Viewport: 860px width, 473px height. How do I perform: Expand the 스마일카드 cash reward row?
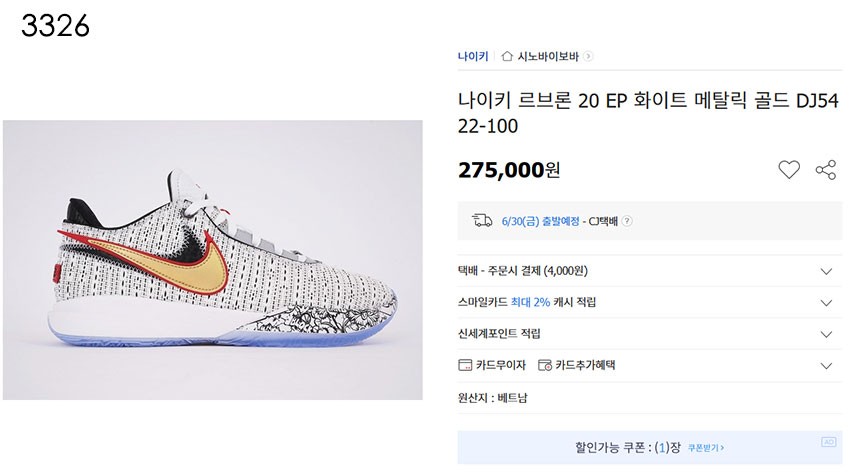coord(826,302)
